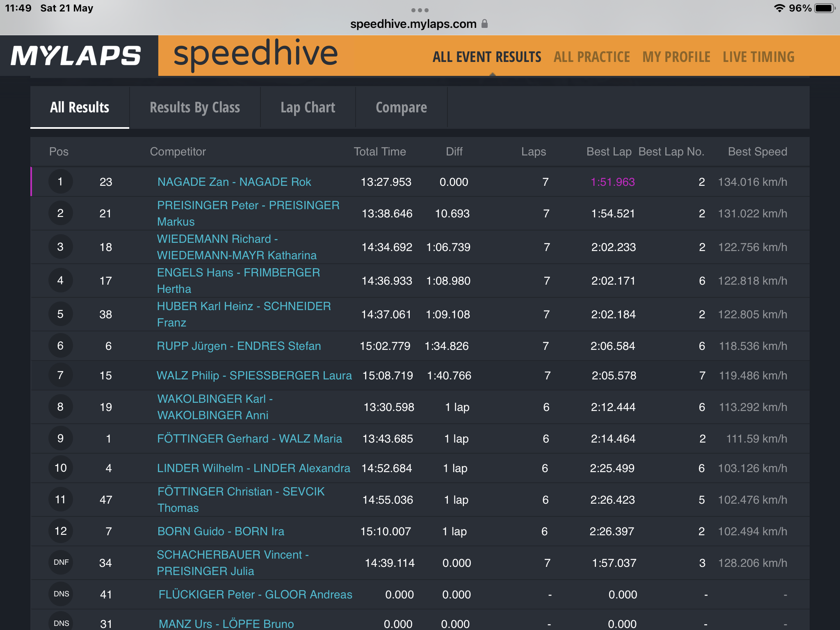This screenshot has height=630, width=840.
Task: Tap the three dots multitasking indicator
Action: point(420,10)
